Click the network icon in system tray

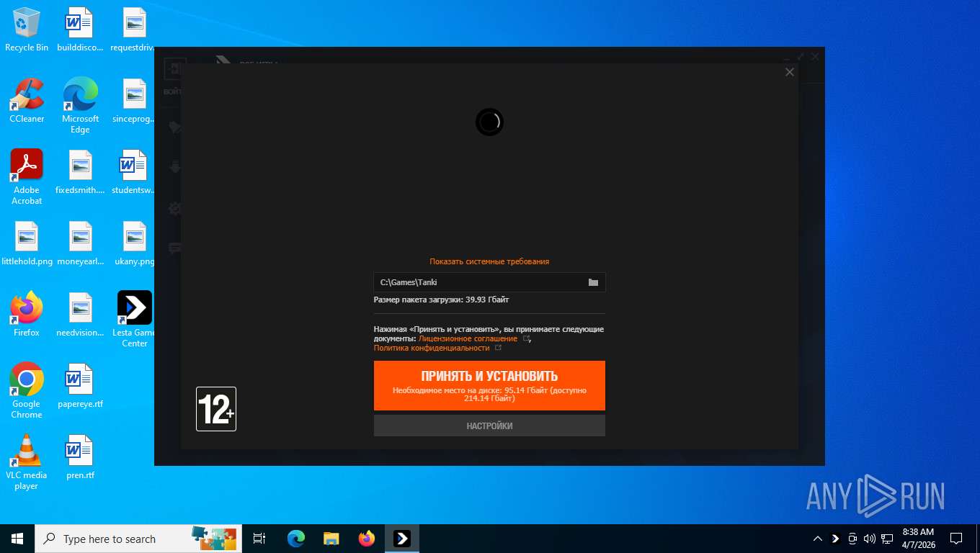[886, 539]
